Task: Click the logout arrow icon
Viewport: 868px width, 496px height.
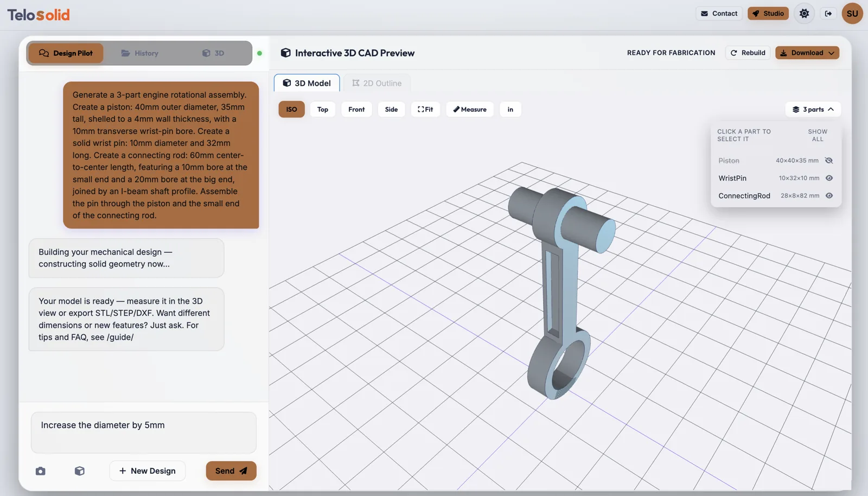Action: coord(828,14)
